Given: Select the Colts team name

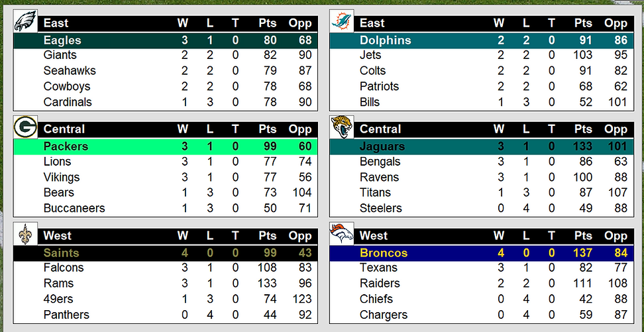Looking at the screenshot, I should (x=372, y=71).
